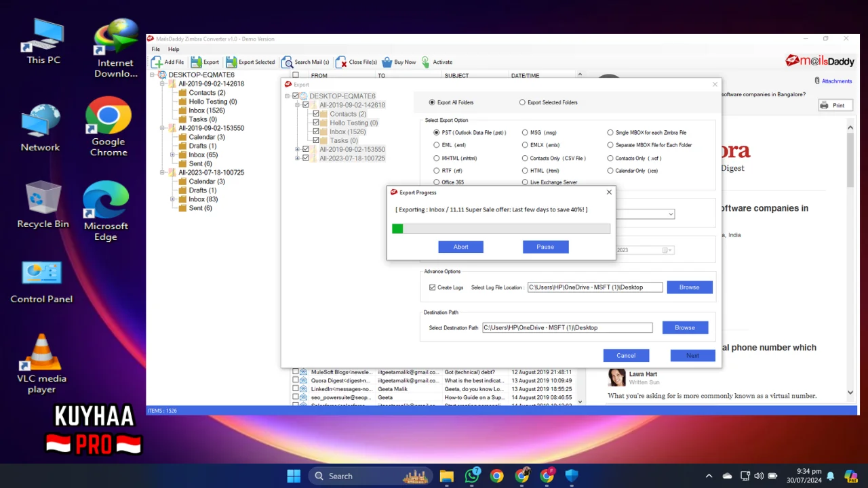Click the Cancel button in Export dialog
Image resolution: width=868 pixels, height=488 pixels.
[626, 355]
